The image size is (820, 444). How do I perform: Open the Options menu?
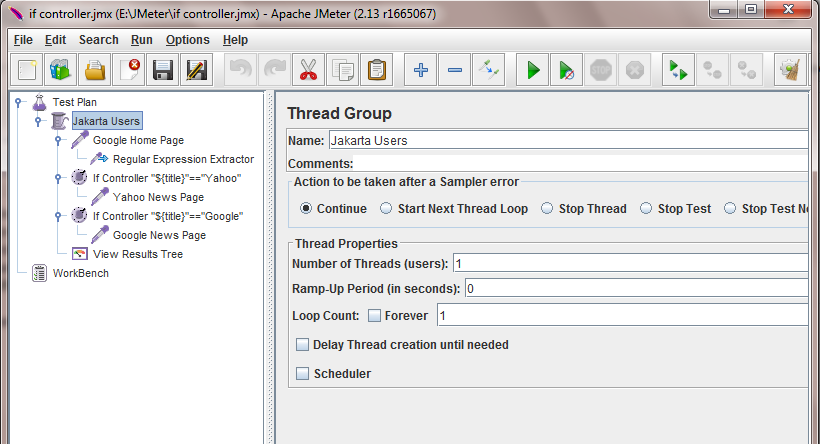tap(188, 40)
